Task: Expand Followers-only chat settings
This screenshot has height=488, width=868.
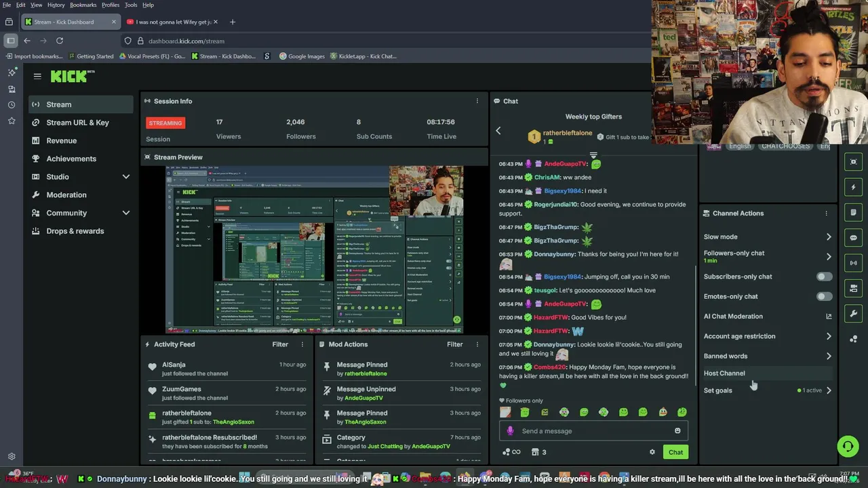Action: pos(829,257)
